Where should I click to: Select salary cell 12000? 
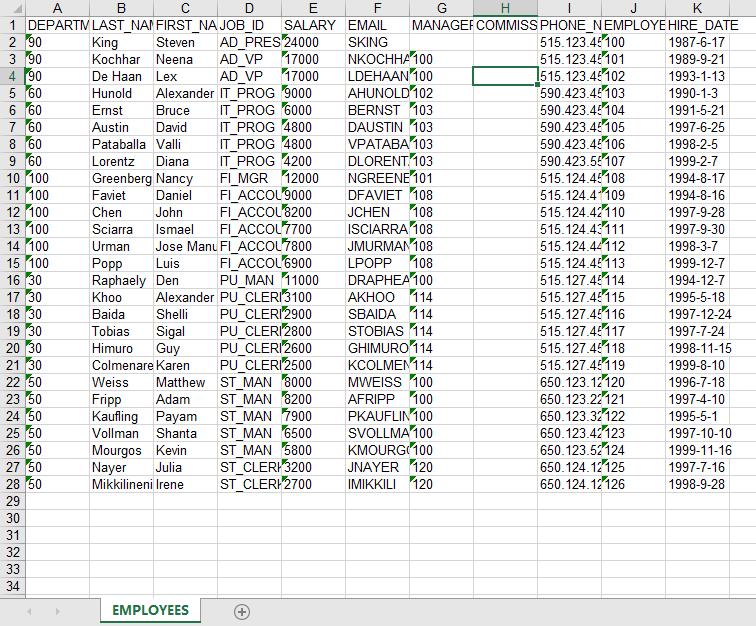[x=313, y=178]
